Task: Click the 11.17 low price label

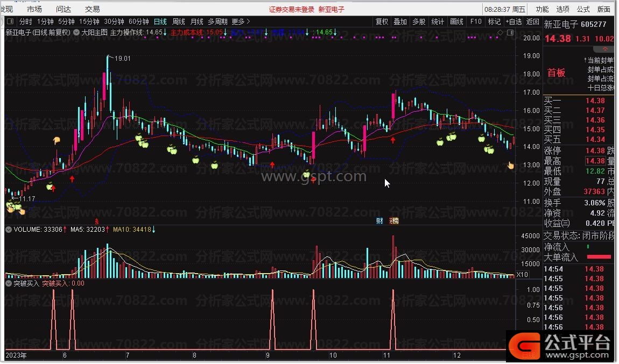Action: pyautogui.click(x=27, y=199)
